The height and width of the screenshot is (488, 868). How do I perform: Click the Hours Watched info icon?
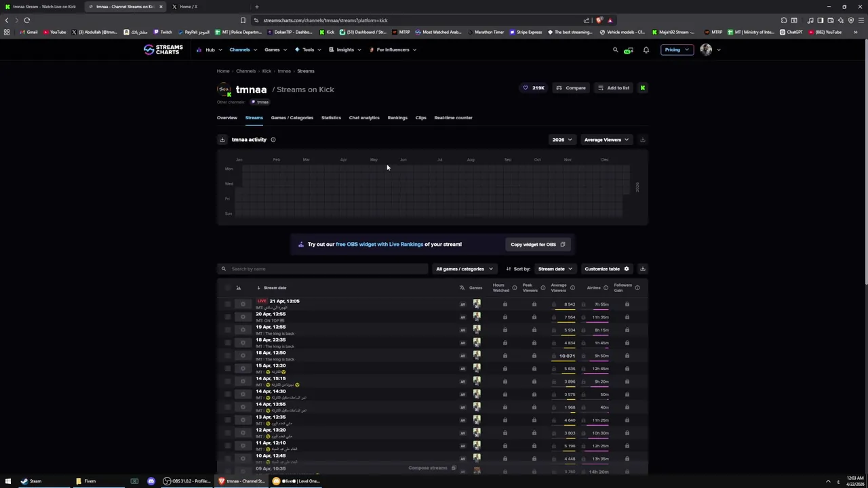point(514,288)
